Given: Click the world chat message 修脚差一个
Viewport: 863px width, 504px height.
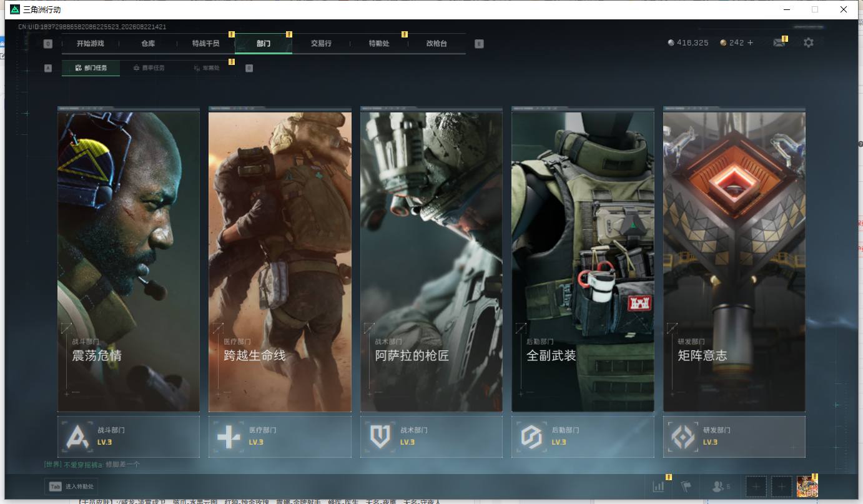Looking at the screenshot, I should point(122,465).
